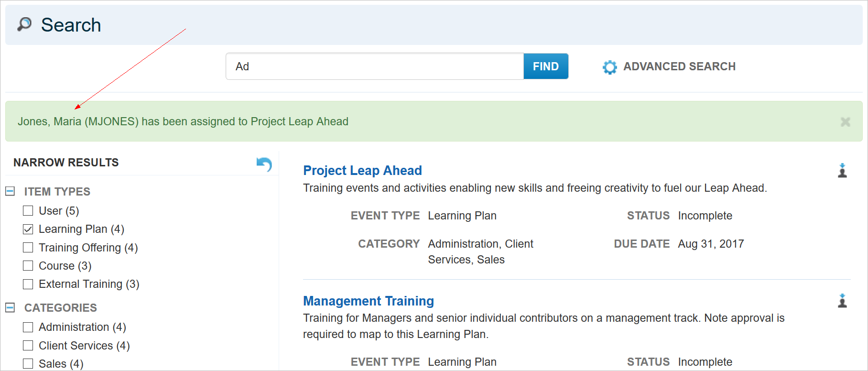Check the Client Services (4) category

(x=28, y=346)
